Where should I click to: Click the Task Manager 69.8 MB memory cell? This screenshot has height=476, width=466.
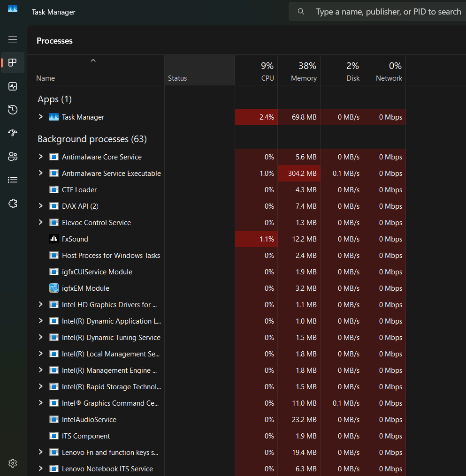point(299,117)
